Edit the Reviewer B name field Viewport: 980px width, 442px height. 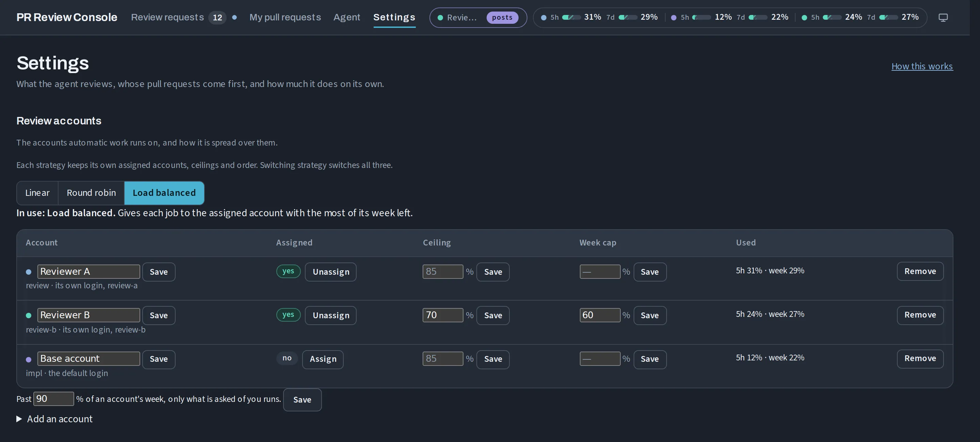coord(88,315)
